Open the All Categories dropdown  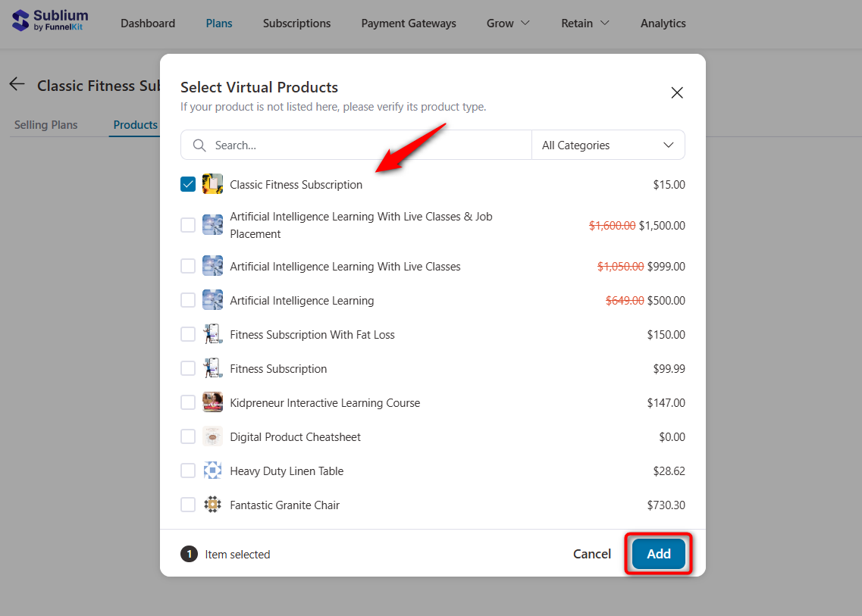click(607, 144)
